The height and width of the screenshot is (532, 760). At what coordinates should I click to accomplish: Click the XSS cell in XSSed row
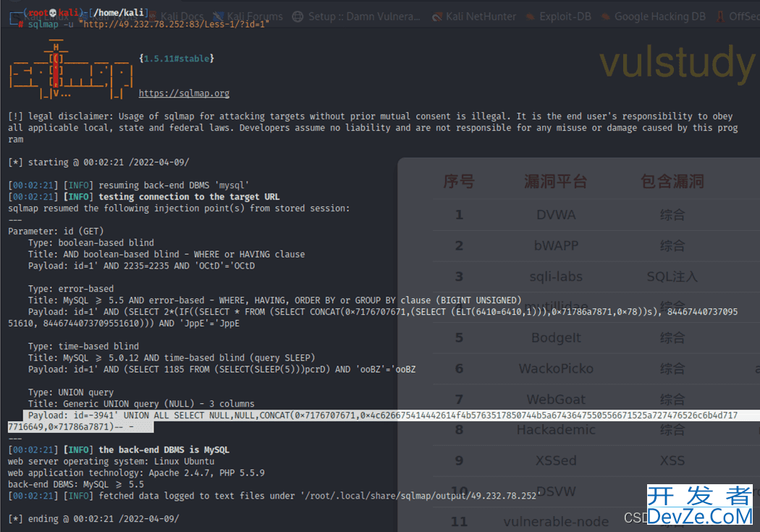672,460
